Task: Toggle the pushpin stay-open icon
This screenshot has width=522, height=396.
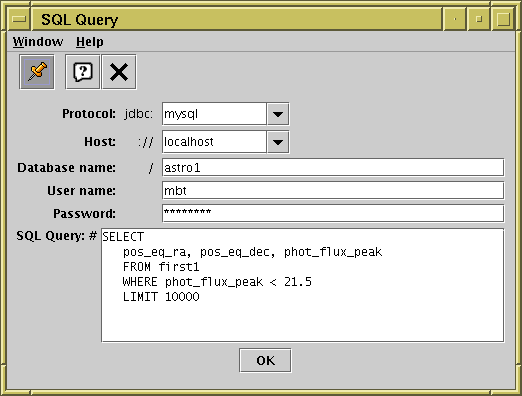Action: tap(37, 72)
